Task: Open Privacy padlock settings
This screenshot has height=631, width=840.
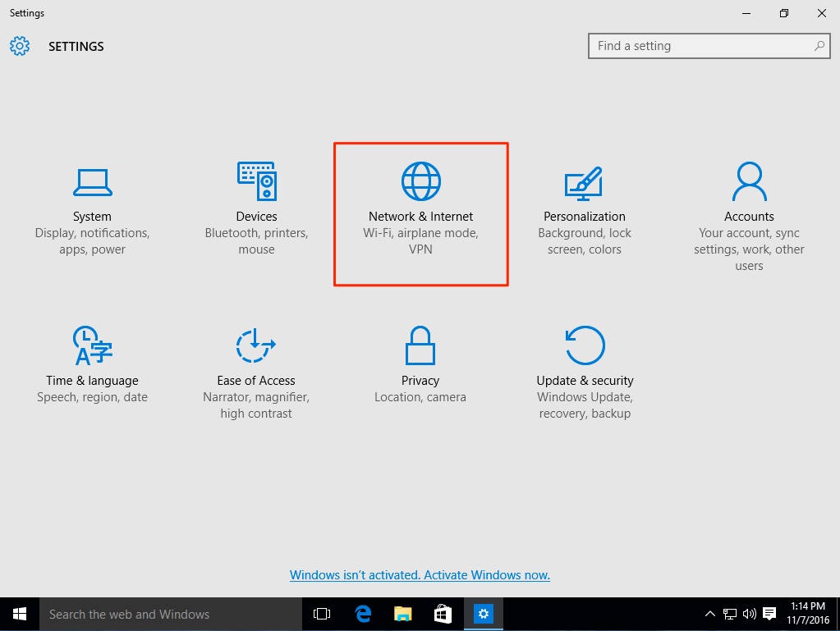Action: (x=420, y=346)
